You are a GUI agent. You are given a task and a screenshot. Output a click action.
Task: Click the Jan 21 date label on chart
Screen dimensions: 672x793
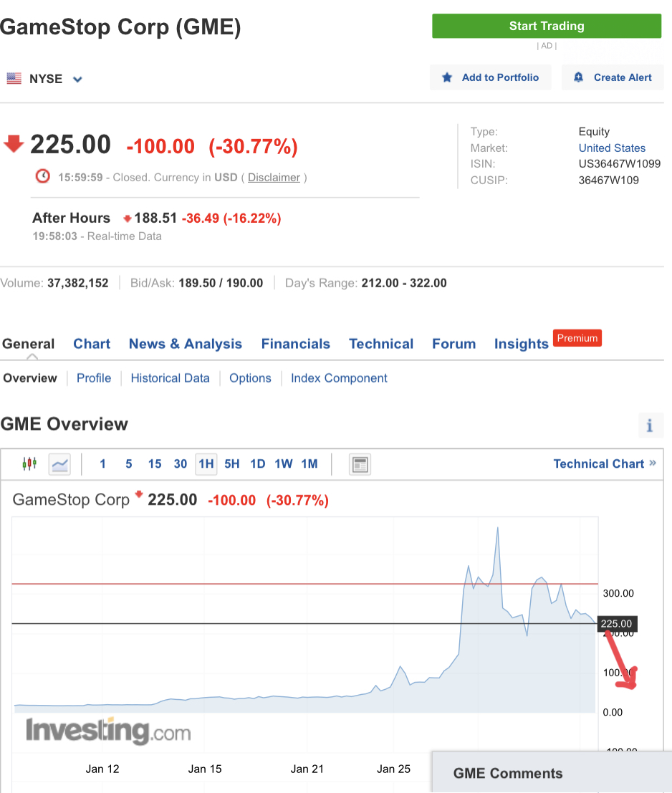[307, 769]
